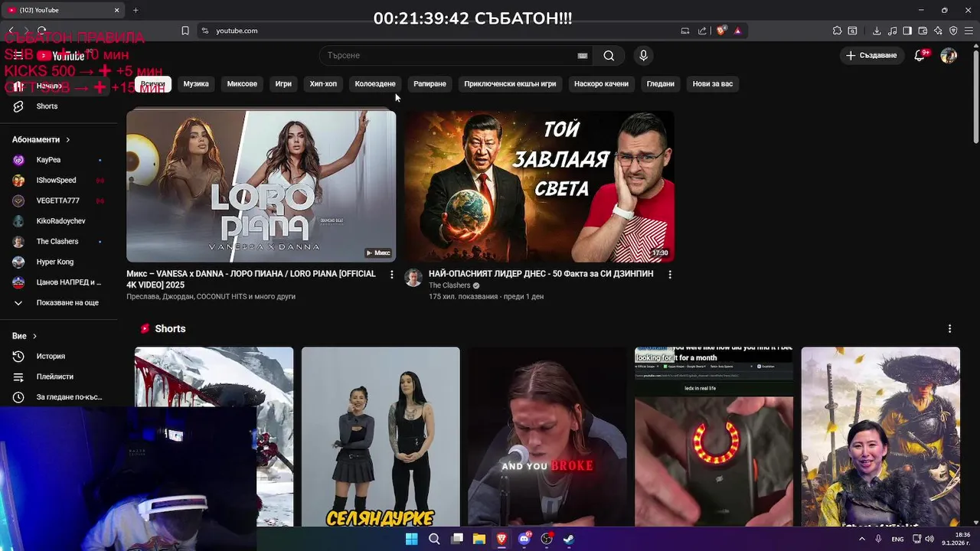Open Steam from the taskbar
Image resolution: width=980 pixels, height=551 pixels.
click(569, 539)
